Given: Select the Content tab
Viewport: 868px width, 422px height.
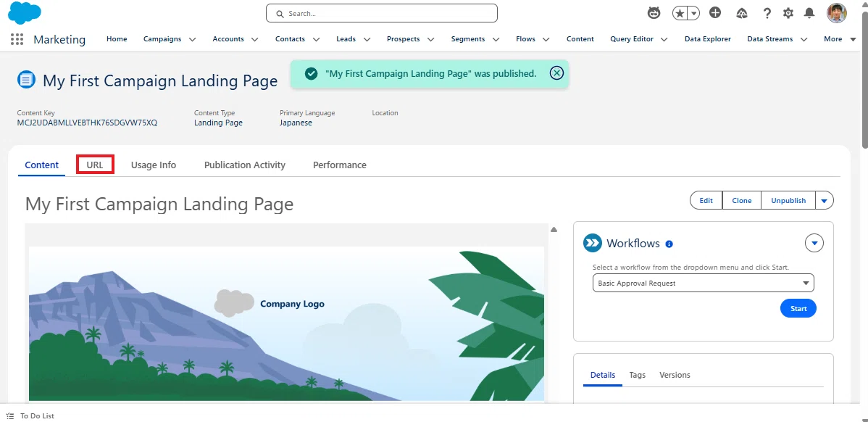Looking at the screenshot, I should pyautogui.click(x=41, y=165).
